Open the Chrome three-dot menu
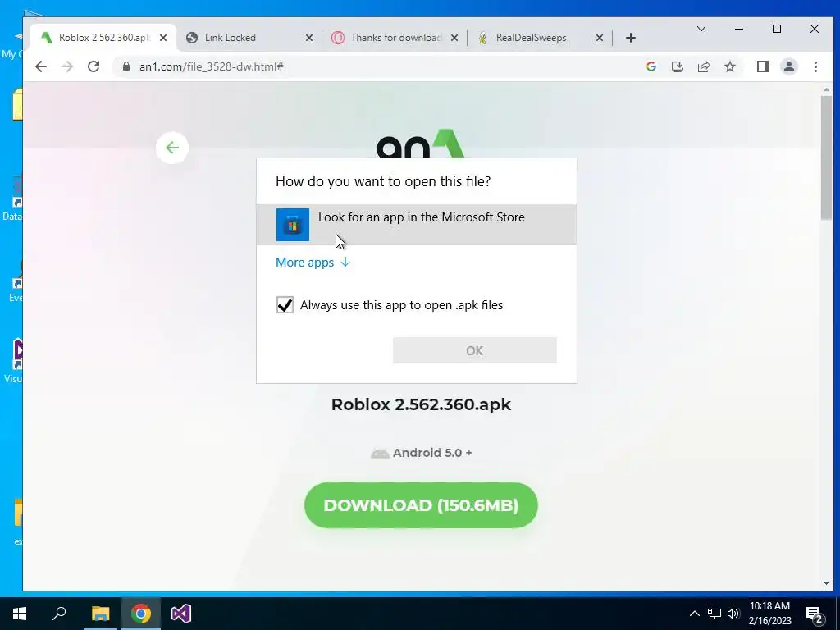The width and height of the screenshot is (840, 630). (x=815, y=66)
